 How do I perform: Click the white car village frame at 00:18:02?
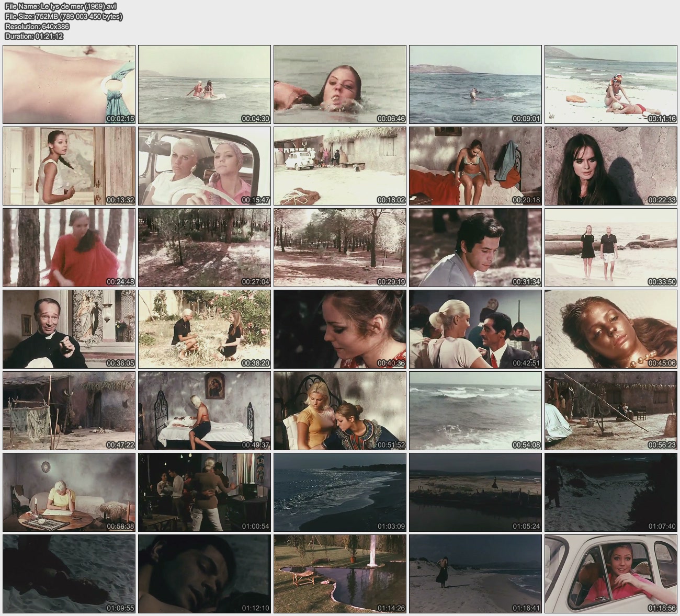tap(340, 166)
